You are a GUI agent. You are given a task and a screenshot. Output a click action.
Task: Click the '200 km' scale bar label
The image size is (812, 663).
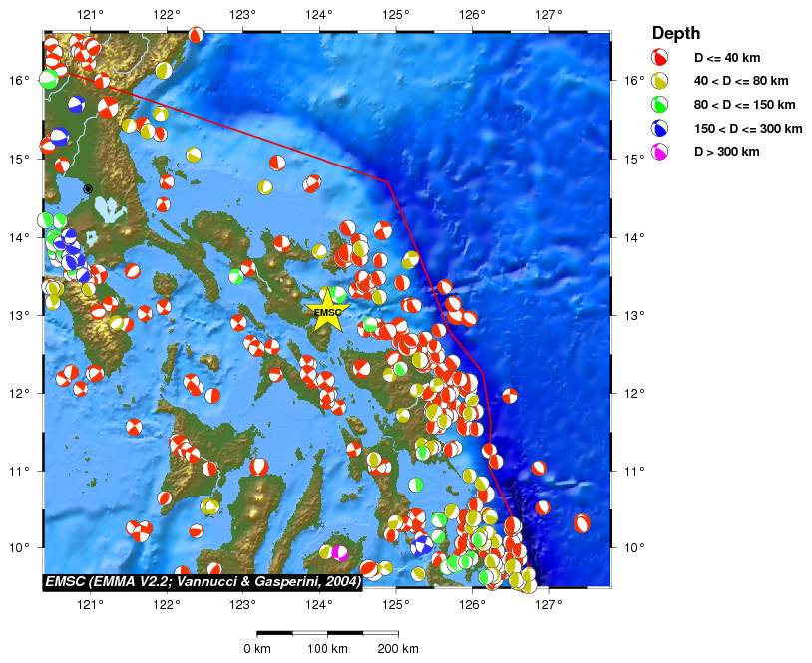coord(398,649)
